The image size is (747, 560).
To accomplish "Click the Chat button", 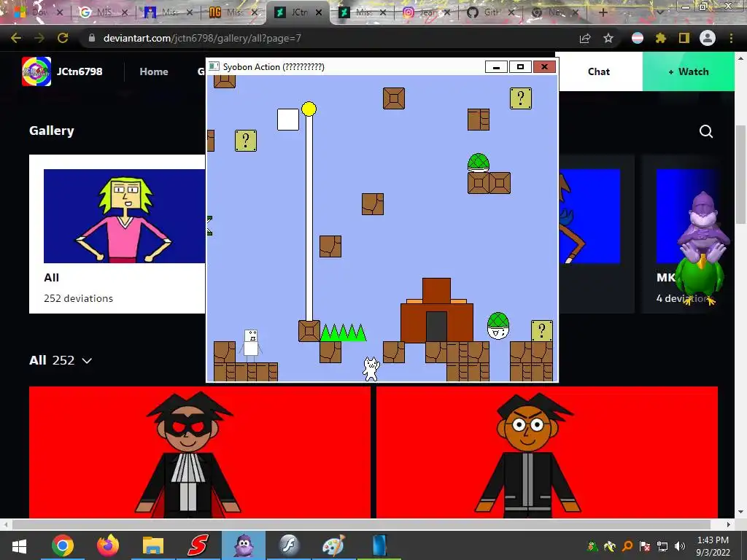I will coord(599,71).
